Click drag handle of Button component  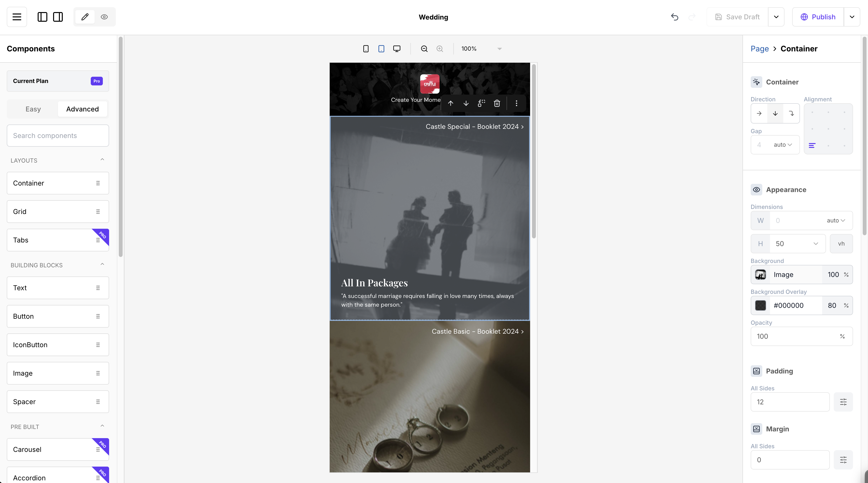[x=98, y=317]
